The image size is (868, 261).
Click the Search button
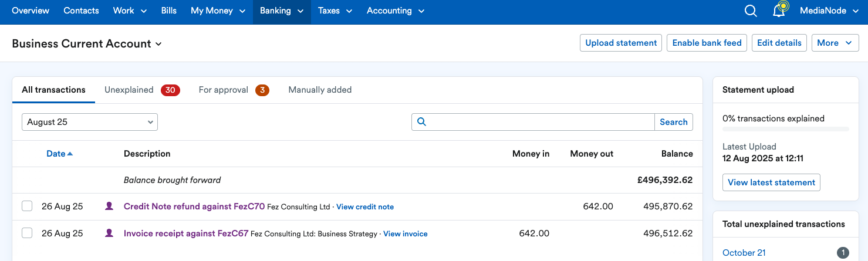tap(674, 122)
